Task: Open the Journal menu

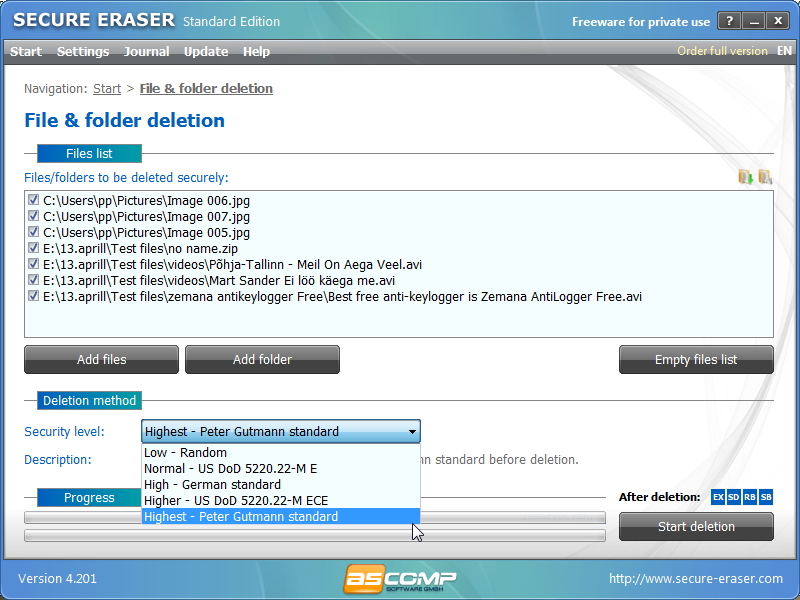Action: 146,52
